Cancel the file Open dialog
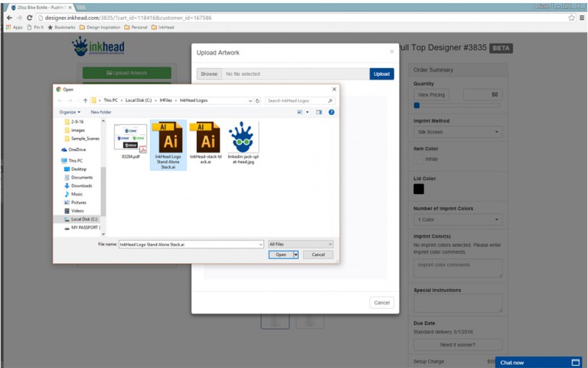588x368 pixels. click(x=318, y=255)
